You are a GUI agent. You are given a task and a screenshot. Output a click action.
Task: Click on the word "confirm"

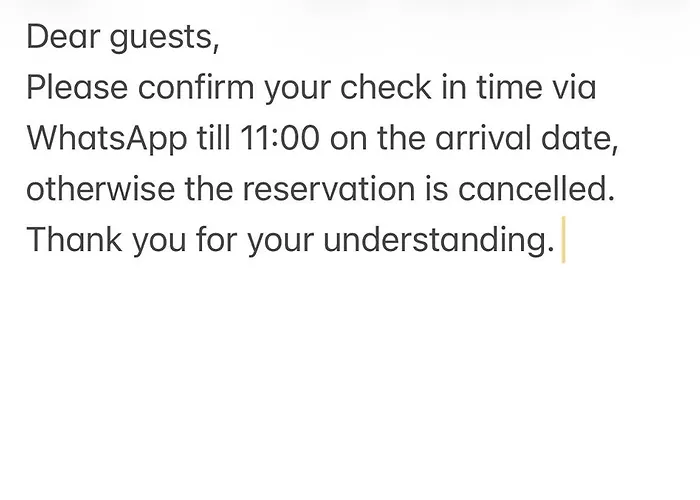[196, 88]
